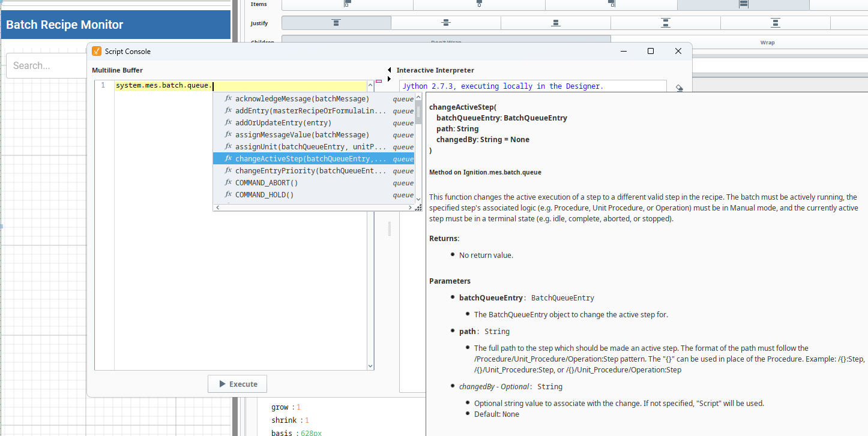The width and height of the screenshot is (868, 436).
Task: Pick the third Justify option icon
Action: (556, 23)
